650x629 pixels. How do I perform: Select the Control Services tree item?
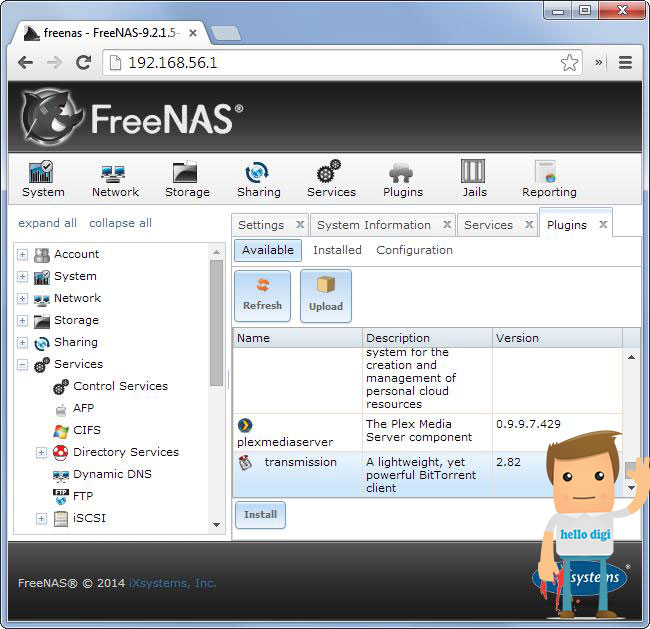121,386
